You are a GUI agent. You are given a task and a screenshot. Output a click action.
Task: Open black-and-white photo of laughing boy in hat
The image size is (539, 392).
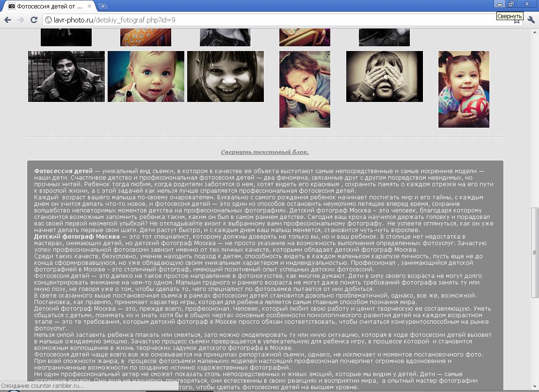click(66, 76)
